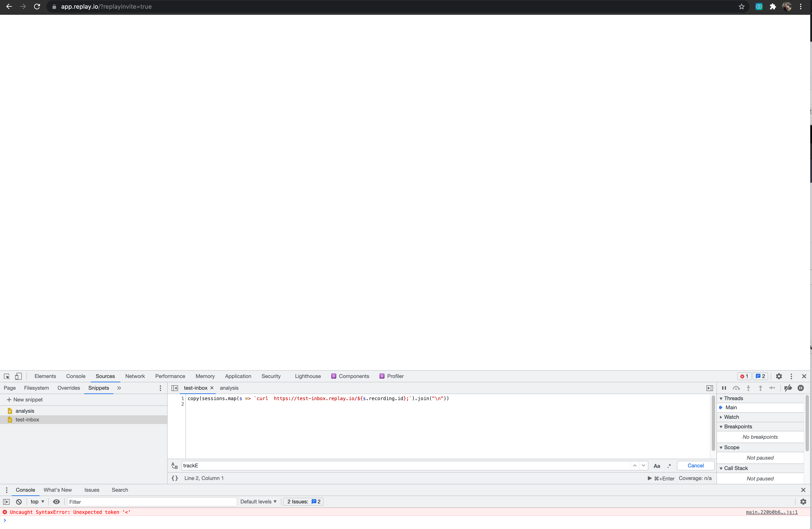The height and width of the screenshot is (529, 812).
Task: Step into the next function call
Action: coord(749,388)
